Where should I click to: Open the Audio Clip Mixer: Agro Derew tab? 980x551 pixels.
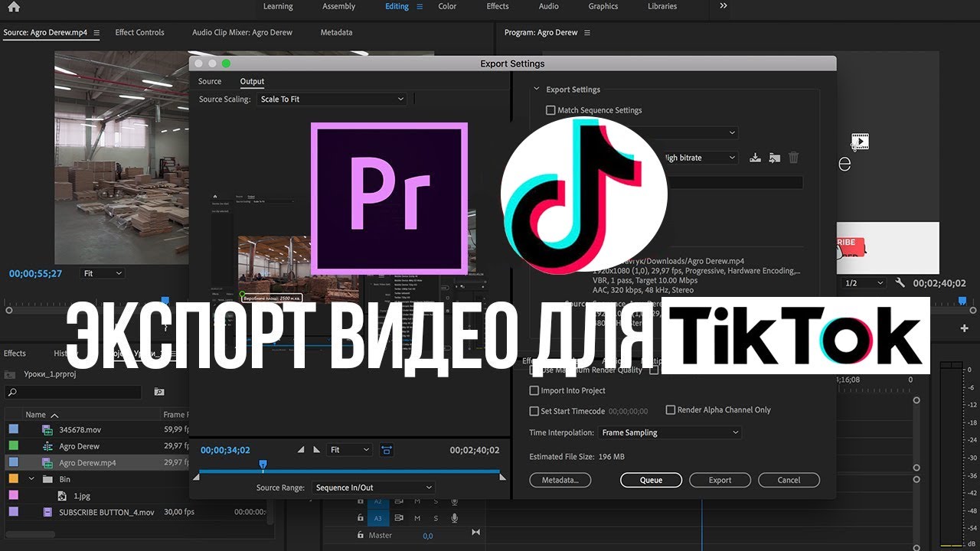click(x=242, y=33)
